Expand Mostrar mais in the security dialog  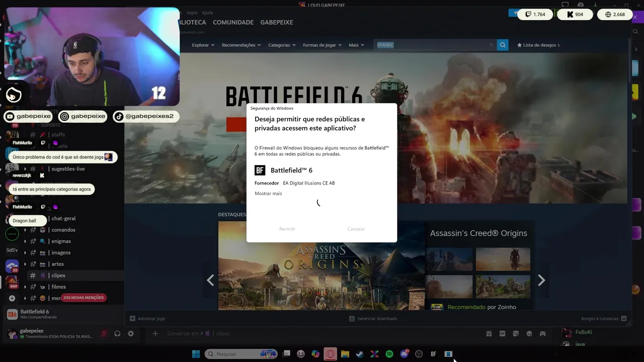point(268,194)
